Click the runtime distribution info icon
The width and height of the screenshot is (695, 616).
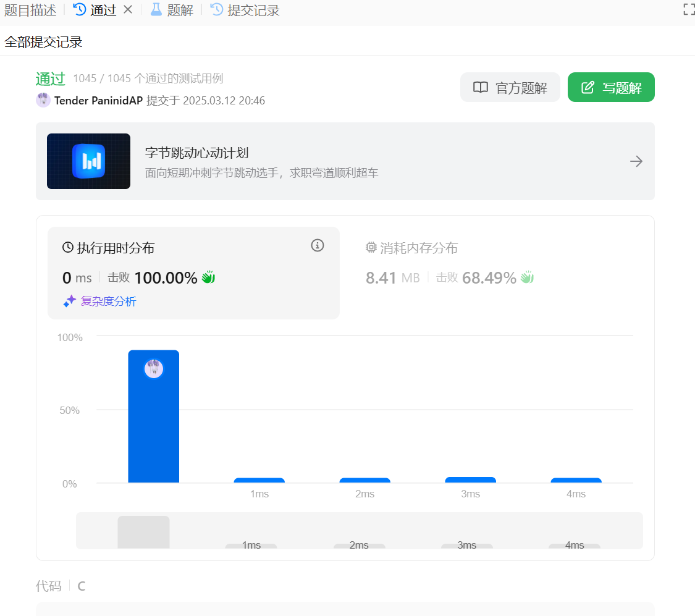point(318,246)
